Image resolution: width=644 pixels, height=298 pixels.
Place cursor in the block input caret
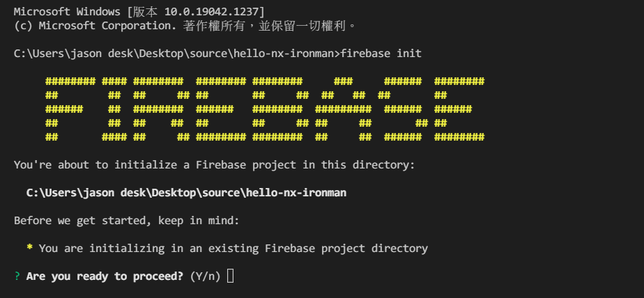pyautogui.click(x=231, y=276)
